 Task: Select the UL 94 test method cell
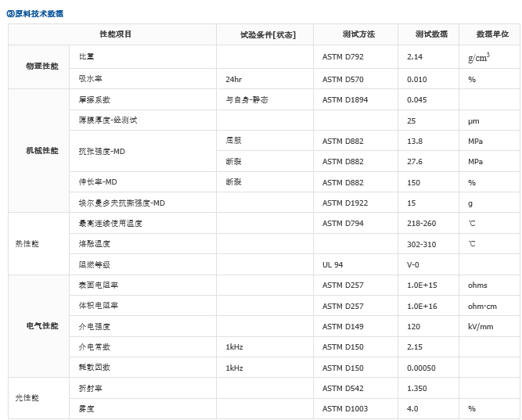333,264
